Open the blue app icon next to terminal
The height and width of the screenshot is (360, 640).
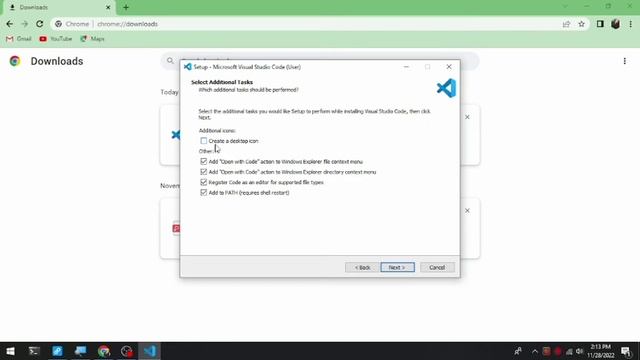tap(57, 351)
